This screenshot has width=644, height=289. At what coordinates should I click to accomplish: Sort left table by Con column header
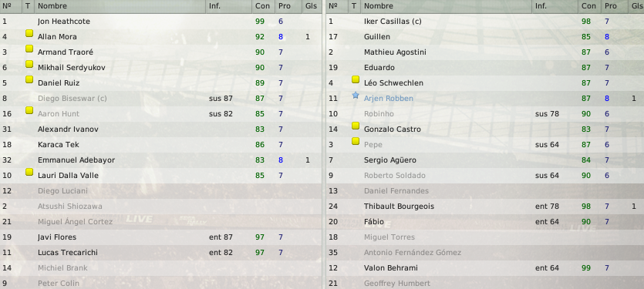tap(263, 6)
